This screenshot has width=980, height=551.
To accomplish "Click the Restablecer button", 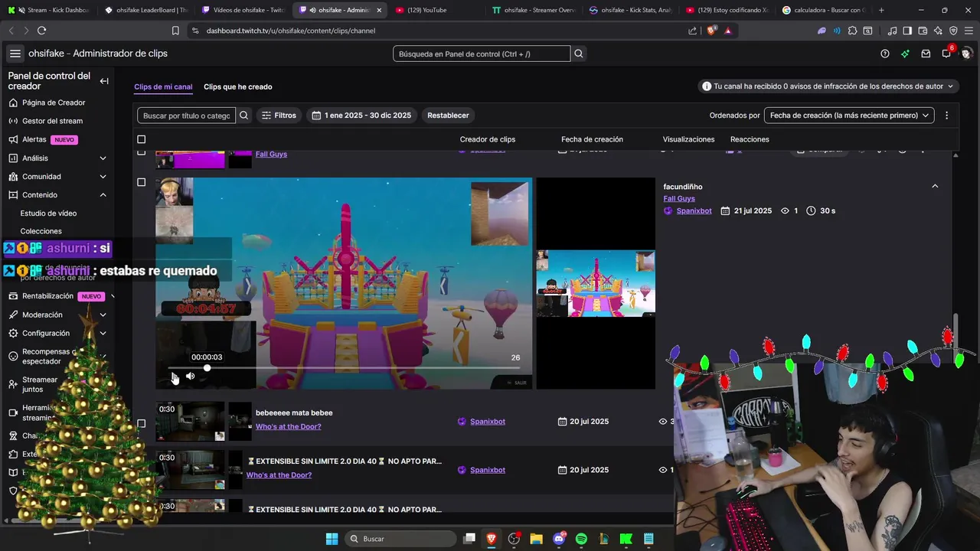I will click(x=448, y=116).
